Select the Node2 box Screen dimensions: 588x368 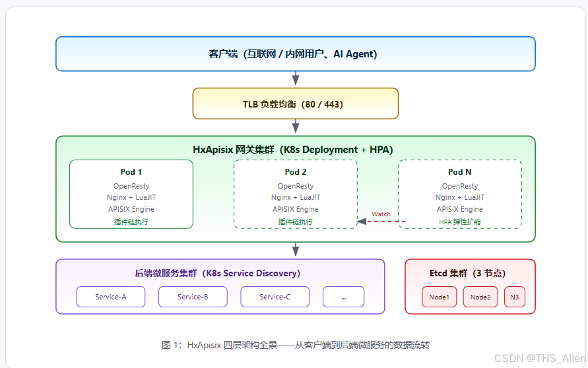(480, 297)
